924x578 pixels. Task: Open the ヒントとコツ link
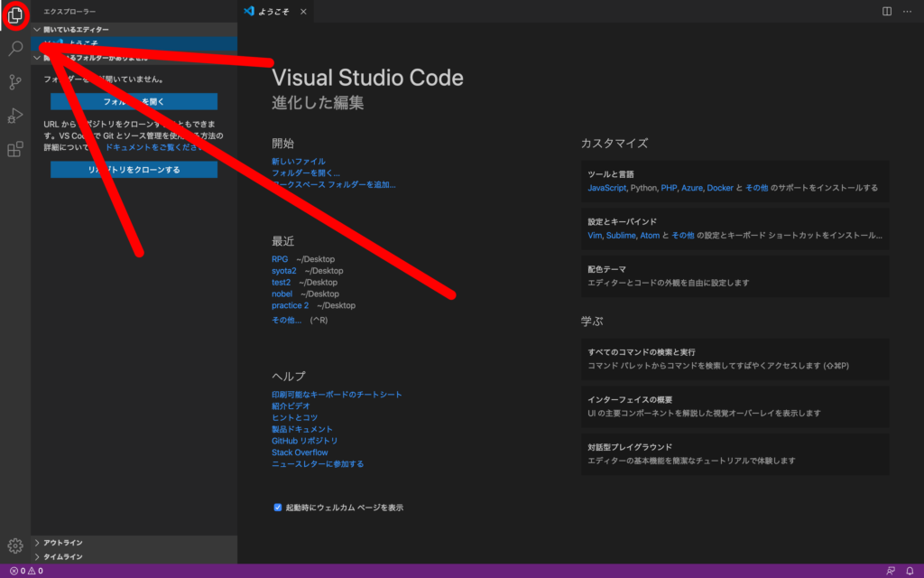294,417
